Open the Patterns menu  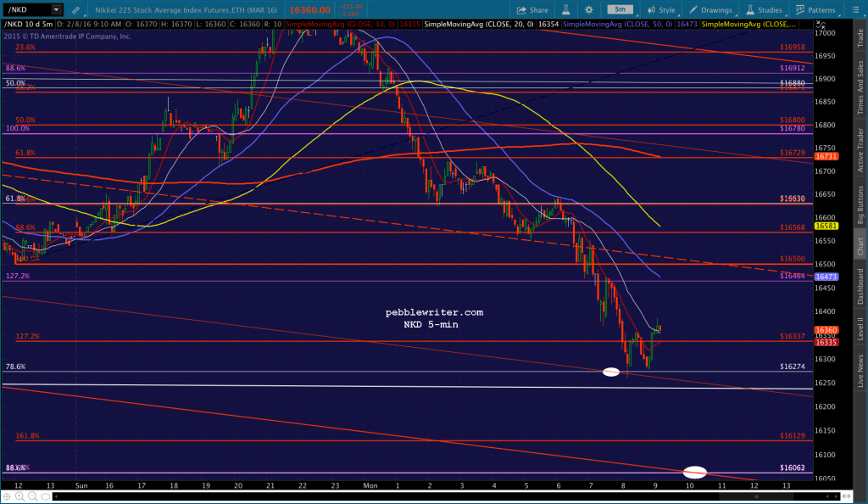[815, 10]
